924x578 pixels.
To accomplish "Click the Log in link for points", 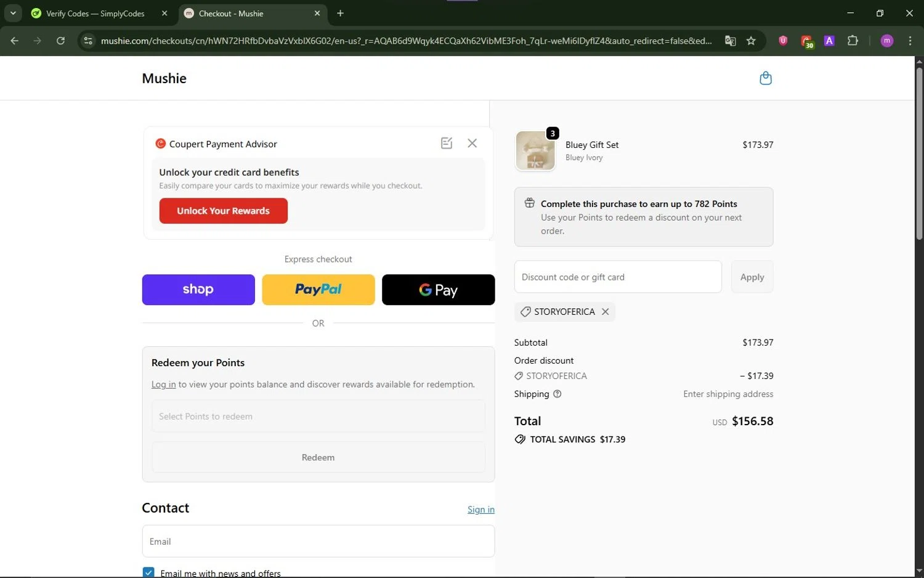I will (x=163, y=385).
